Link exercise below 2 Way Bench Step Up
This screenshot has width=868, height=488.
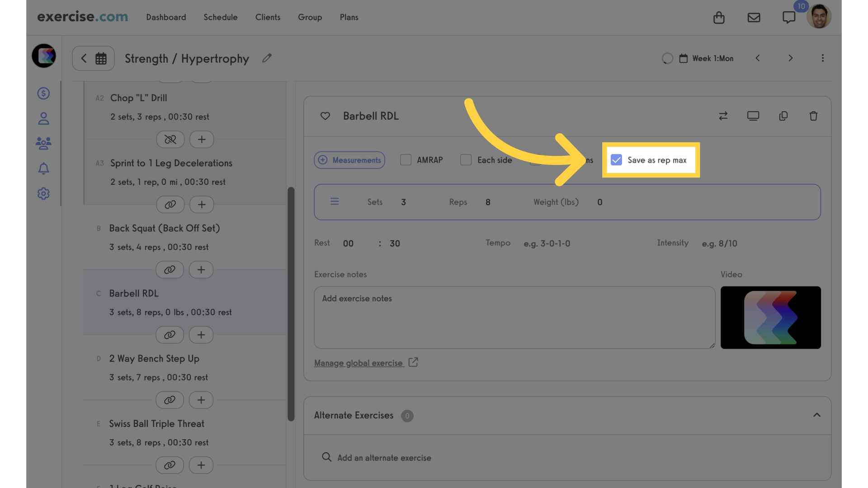tap(170, 400)
